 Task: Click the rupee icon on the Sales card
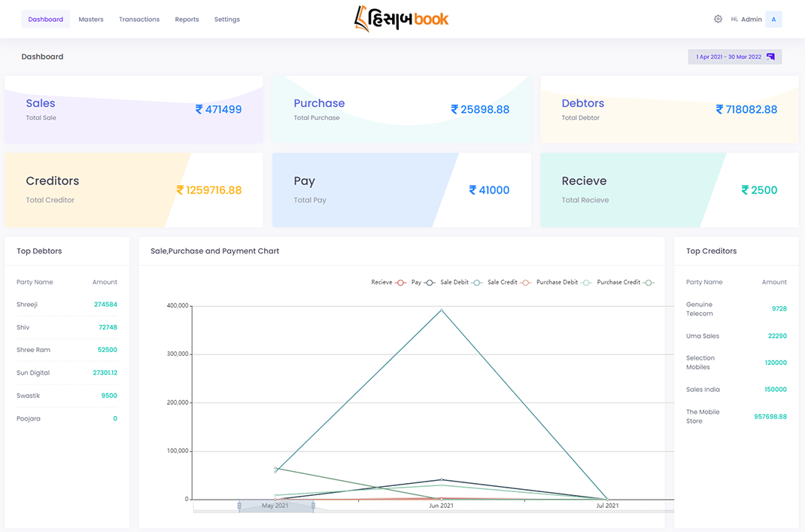199,109
